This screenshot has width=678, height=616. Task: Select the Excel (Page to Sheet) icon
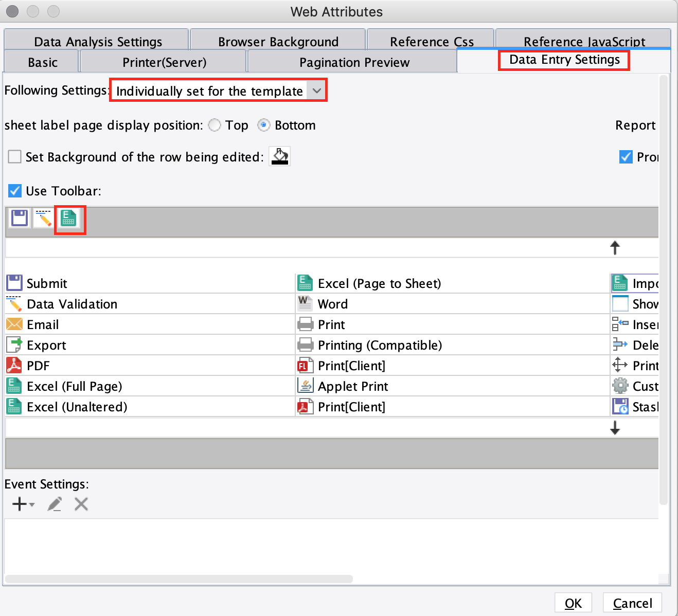click(305, 283)
